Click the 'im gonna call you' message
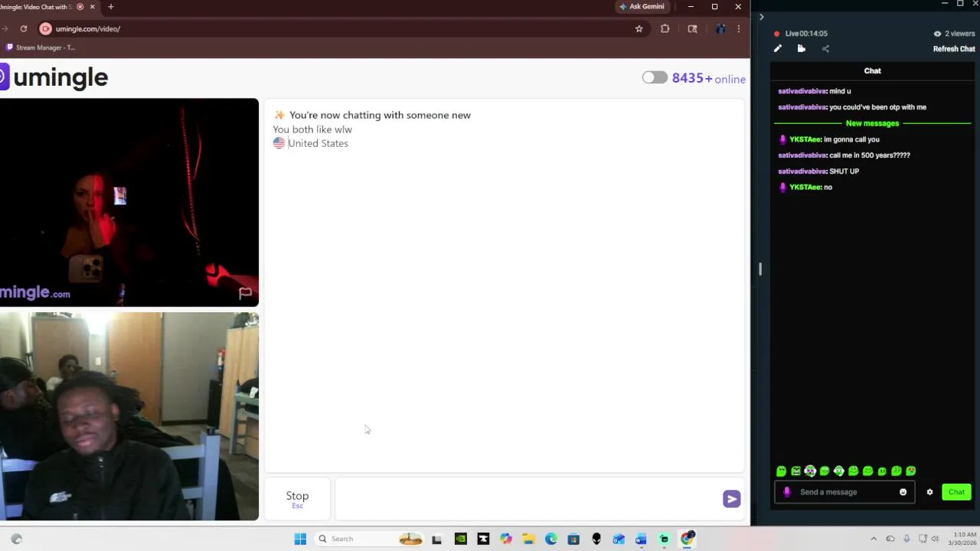This screenshot has width=980, height=551. [x=830, y=139]
